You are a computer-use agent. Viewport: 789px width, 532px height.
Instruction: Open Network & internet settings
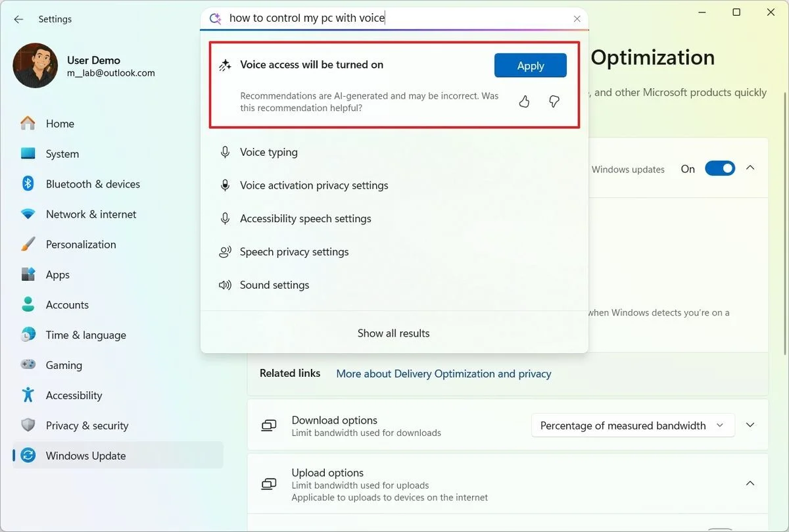point(91,214)
